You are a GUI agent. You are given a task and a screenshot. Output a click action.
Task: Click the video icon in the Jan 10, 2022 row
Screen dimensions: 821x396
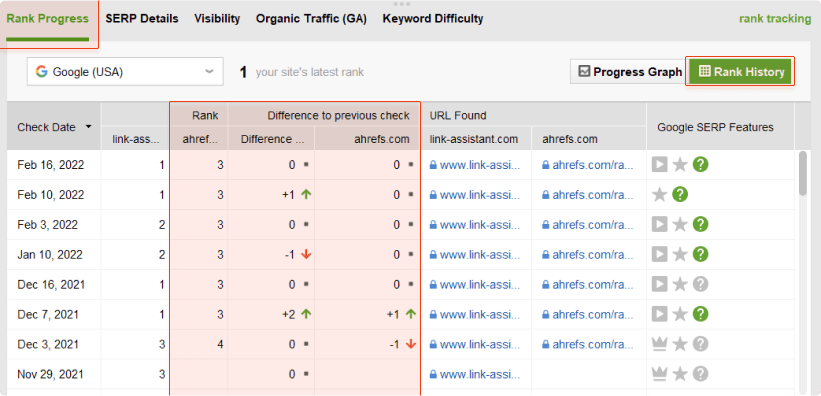660,255
